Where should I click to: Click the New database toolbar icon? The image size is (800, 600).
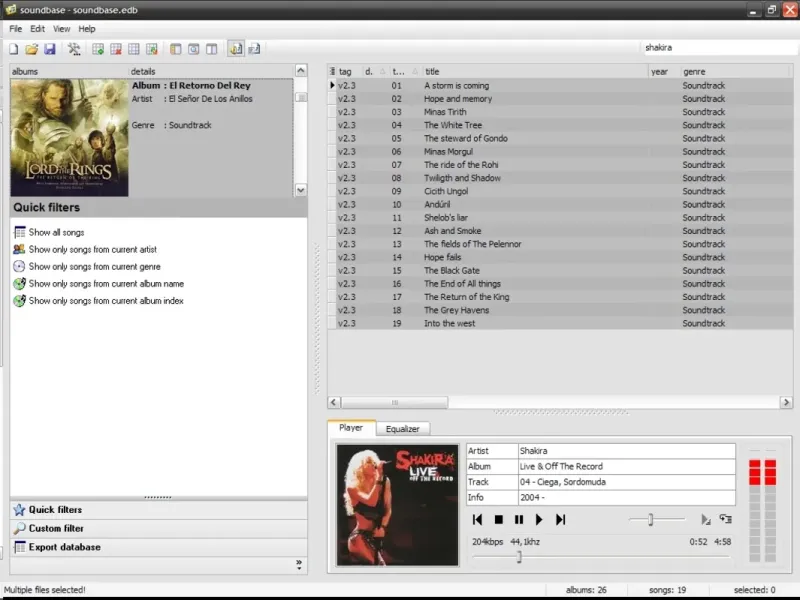pos(14,48)
